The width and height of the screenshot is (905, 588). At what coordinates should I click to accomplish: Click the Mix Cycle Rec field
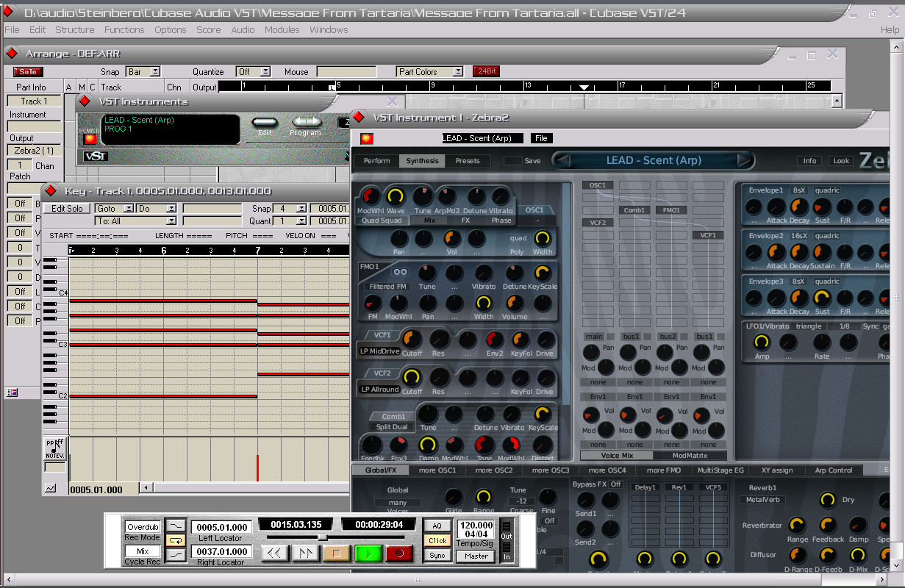[143, 551]
